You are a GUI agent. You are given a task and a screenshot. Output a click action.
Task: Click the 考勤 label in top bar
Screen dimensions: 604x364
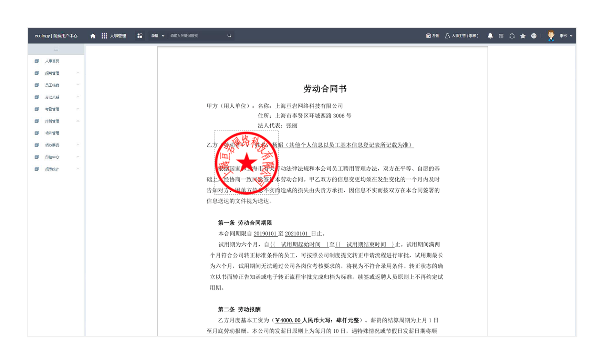pyautogui.click(x=436, y=36)
